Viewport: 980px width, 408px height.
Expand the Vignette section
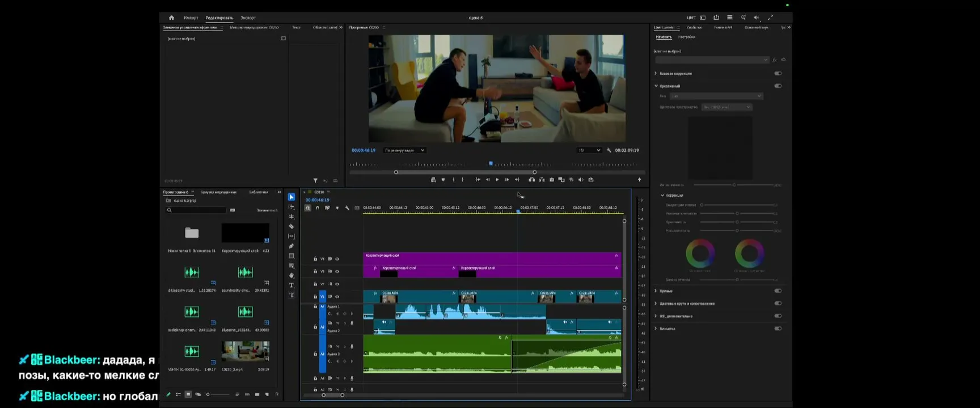[x=656, y=328]
